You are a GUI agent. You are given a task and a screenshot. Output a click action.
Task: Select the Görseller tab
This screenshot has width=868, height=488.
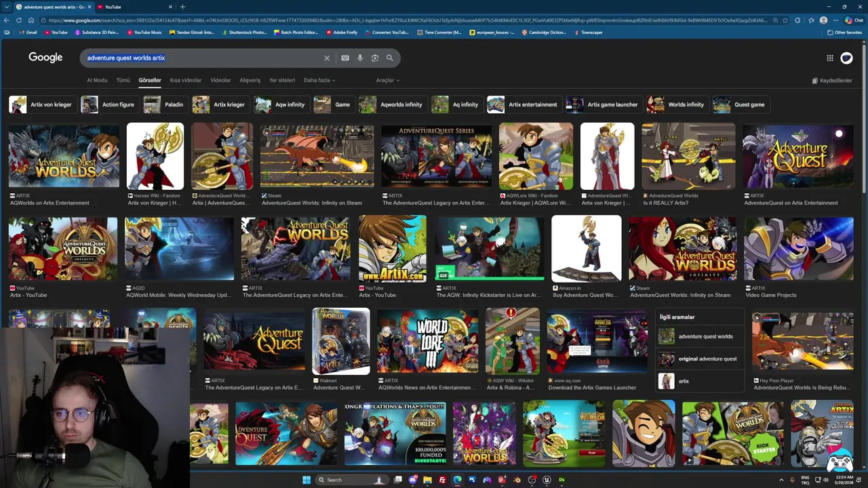coord(150,80)
